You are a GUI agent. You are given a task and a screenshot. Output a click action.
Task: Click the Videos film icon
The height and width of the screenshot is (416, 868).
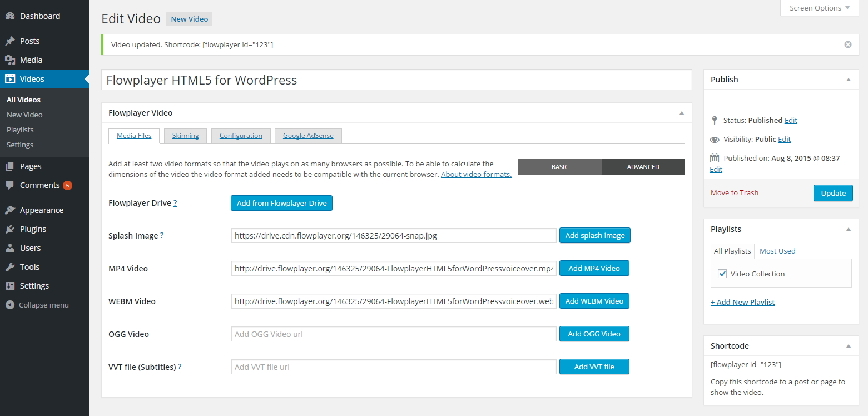pos(10,79)
